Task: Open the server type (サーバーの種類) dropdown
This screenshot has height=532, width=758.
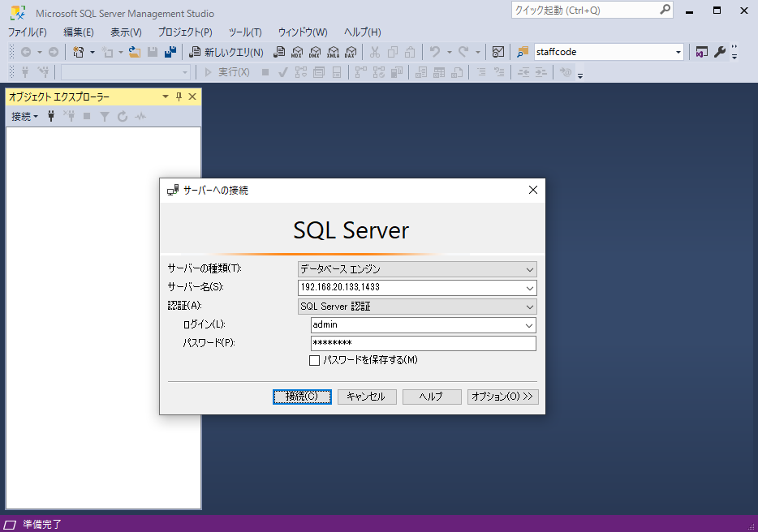Action: 416,269
